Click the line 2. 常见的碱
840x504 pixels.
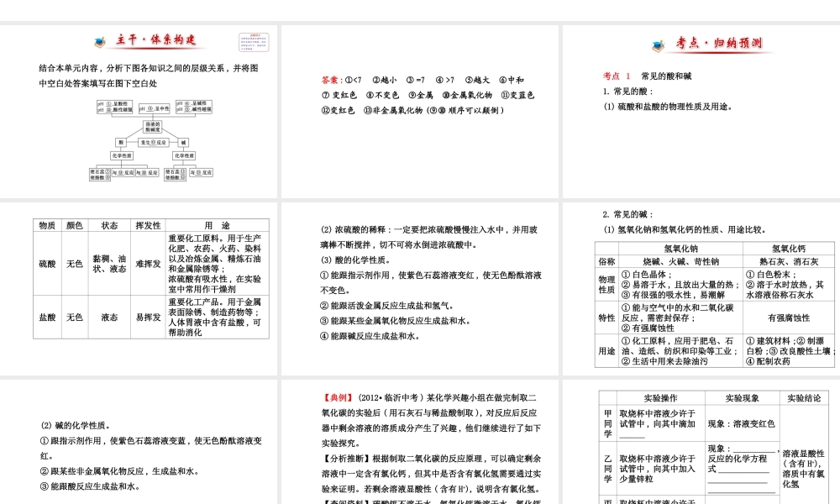627,215
